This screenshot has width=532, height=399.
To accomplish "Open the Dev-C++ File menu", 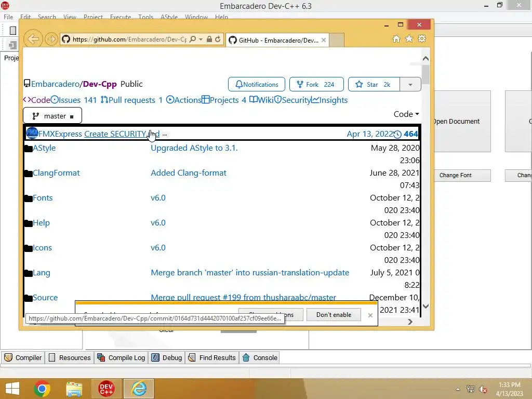I will (x=8, y=17).
